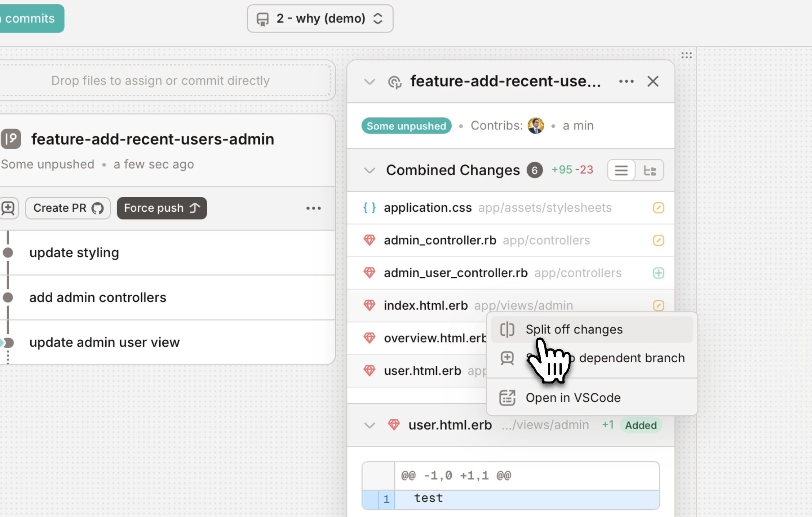Open the '2 - why (demo)' project dropdown
812x517 pixels.
click(x=320, y=19)
